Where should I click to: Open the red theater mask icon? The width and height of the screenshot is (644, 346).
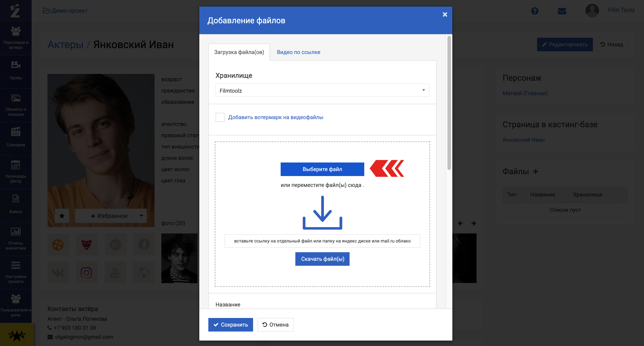click(x=87, y=245)
